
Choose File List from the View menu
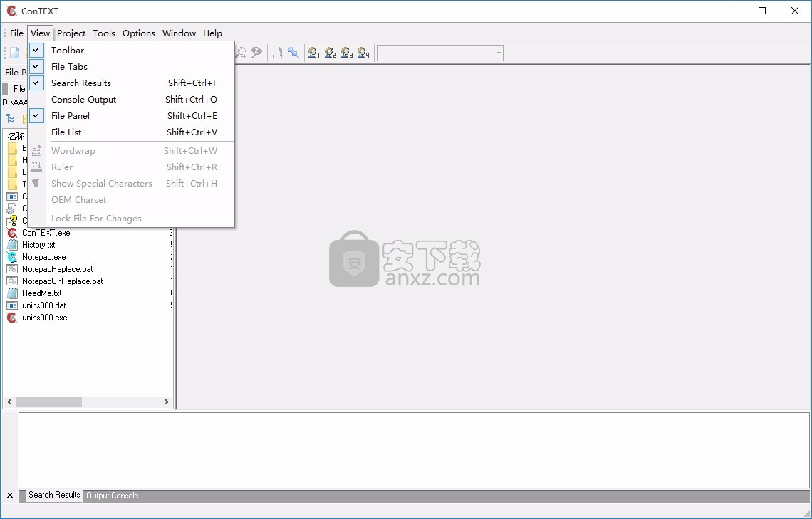click(x=132, y=132)
